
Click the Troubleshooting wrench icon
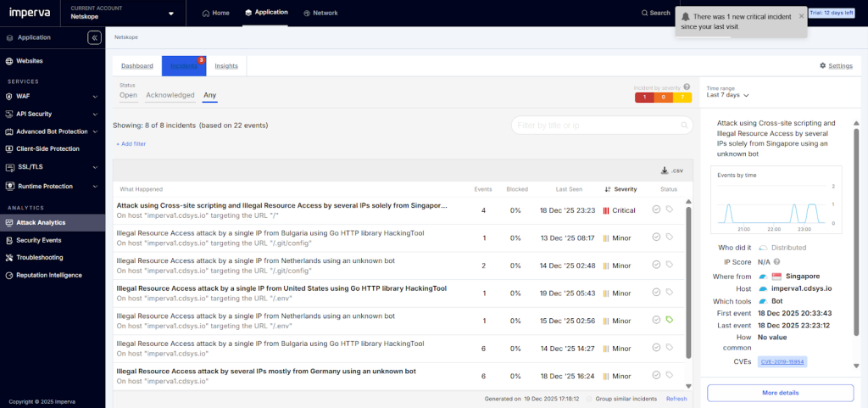tap(9, 257)
